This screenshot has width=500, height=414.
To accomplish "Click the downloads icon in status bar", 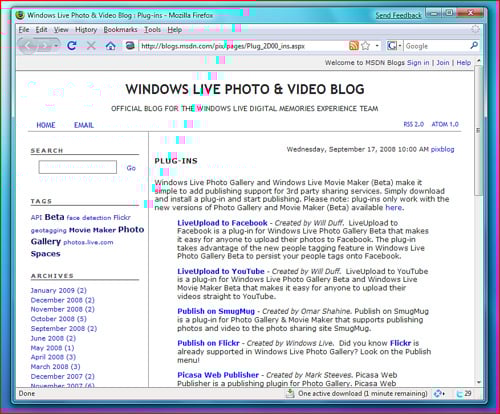I will coord(290,394).
